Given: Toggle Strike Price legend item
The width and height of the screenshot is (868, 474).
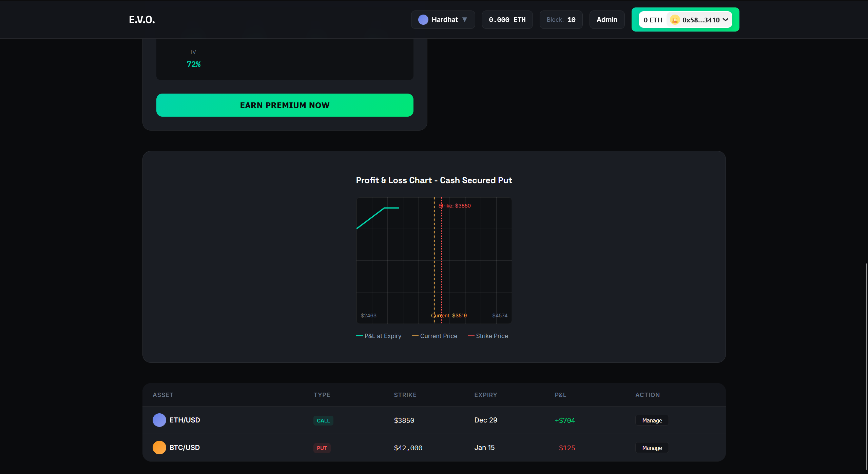Looking at the screenshot, I should [x=488, y=336].
